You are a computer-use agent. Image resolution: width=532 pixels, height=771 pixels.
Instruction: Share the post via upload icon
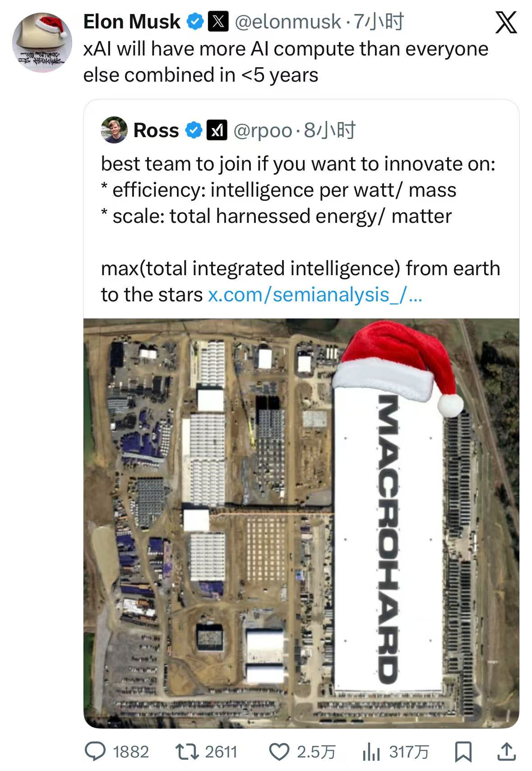click(506, 751)
